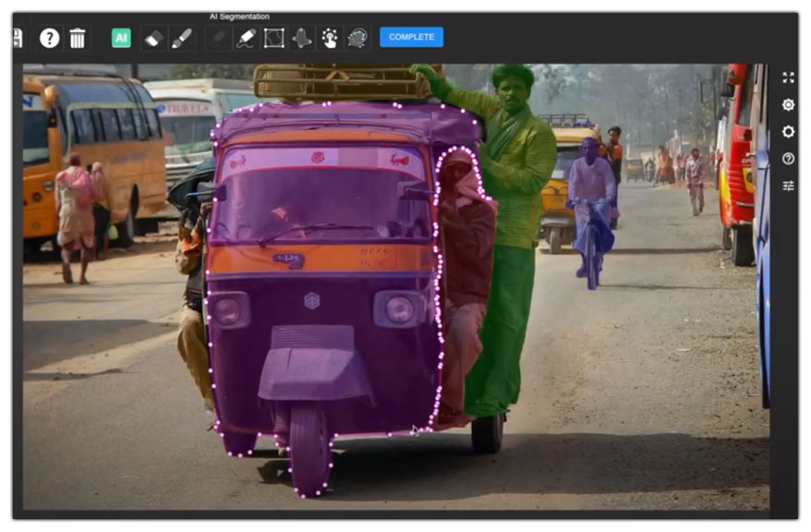Select the white eraser tool next to AI
The width and height of the screenshot is (811, 532).
[x=153, y=38]
